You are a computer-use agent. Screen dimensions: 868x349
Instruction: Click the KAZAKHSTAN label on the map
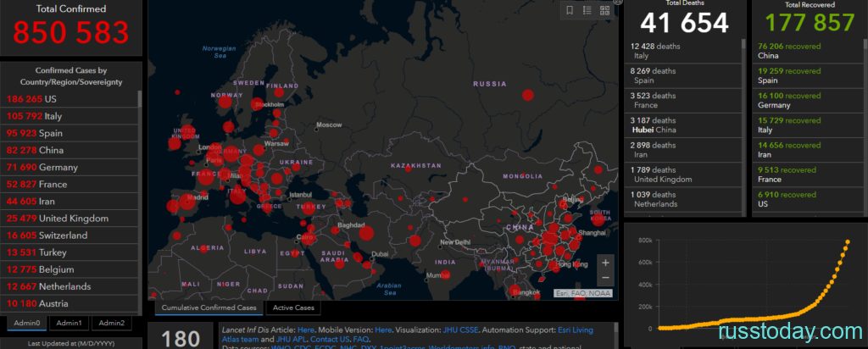[415, 165]
